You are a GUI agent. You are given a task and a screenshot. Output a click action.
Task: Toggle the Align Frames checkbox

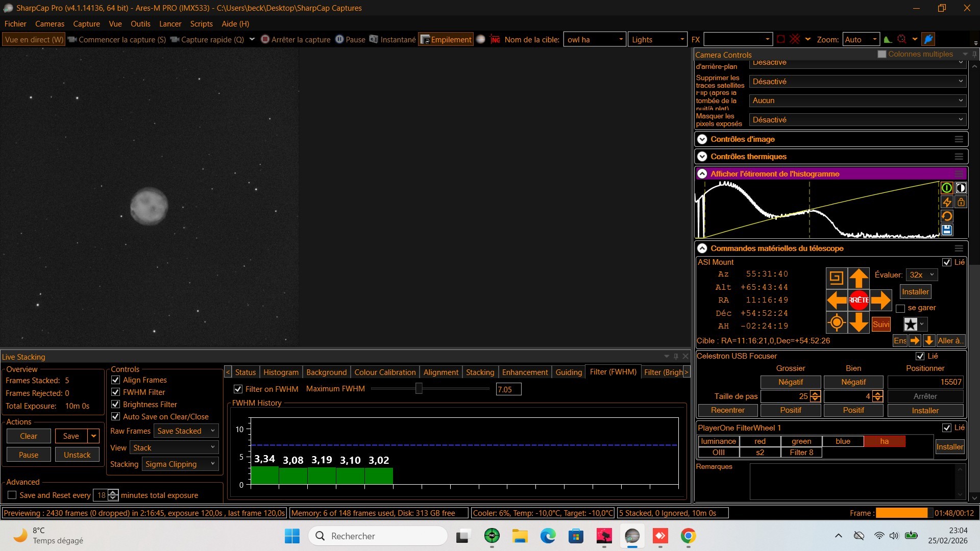click(116, 380)
